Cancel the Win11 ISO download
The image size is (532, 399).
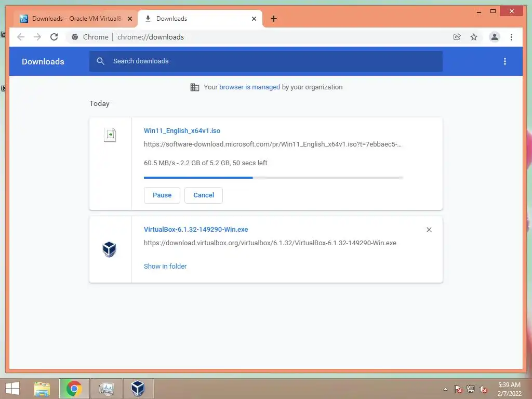pyautogui.click(x=204, y=195)
